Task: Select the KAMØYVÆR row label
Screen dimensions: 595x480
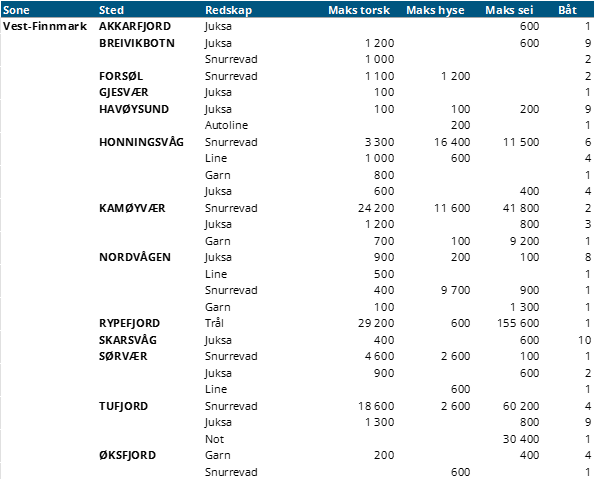Action: pyautogui.click(x=132, y=208)
